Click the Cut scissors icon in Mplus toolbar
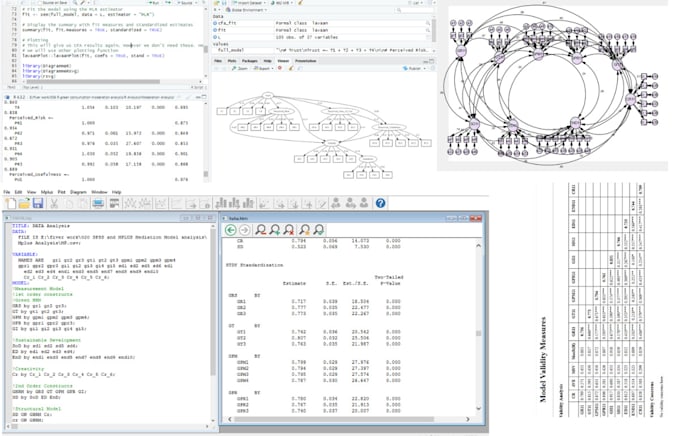Image resolution: width=680 pixels, height=436 pixels. pos(54,203)
